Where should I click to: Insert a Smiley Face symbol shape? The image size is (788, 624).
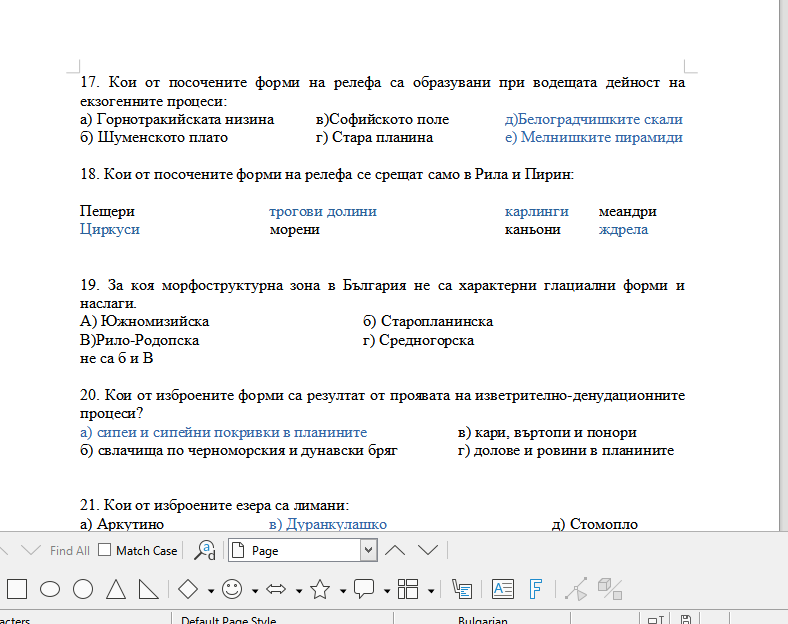(232, 589)
